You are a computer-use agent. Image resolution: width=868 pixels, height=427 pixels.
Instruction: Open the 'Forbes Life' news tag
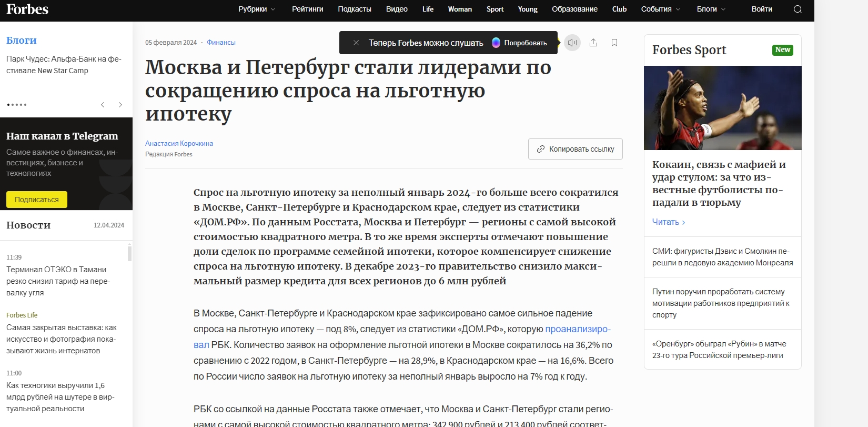click(x=22, y=315)
